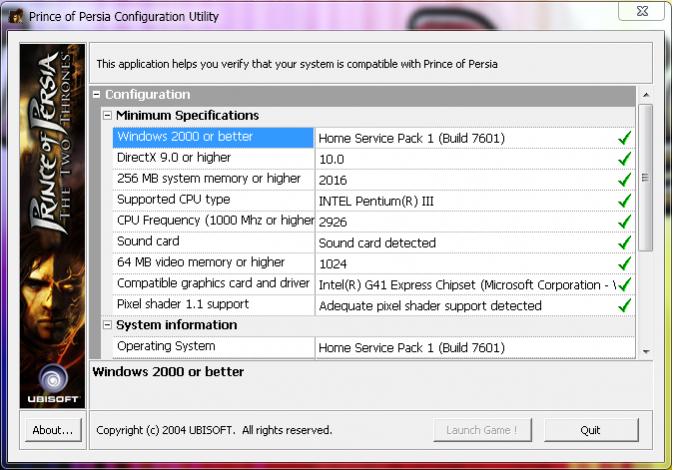This screenshot has height=470, width=673.
Task: Click green checkmark beside Sound card detected
Action: tap(625, 243)
